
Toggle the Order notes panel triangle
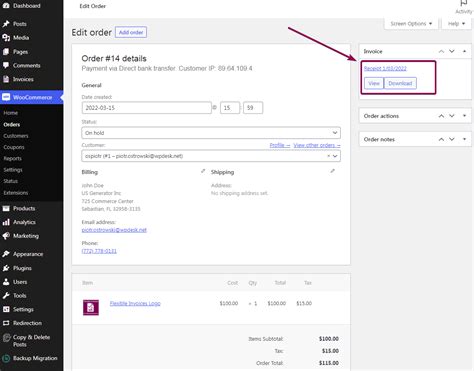click(464, 139)
